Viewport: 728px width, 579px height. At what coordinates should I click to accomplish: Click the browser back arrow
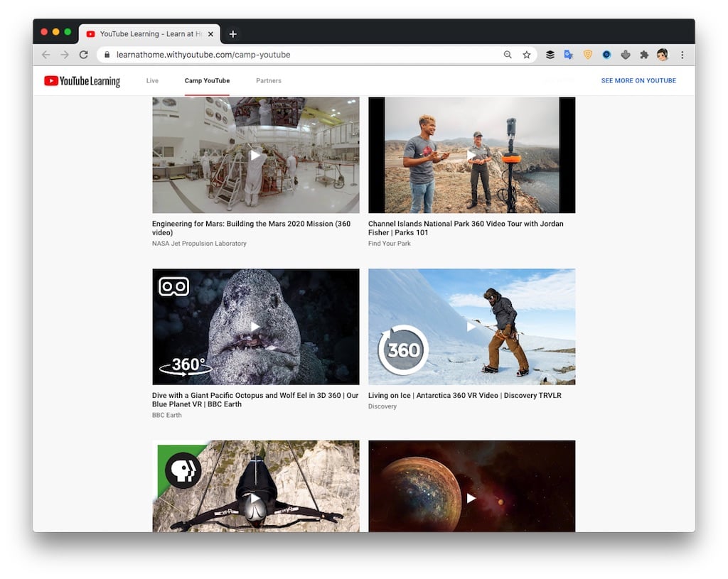pyautogui.click(x=45, y=55)
